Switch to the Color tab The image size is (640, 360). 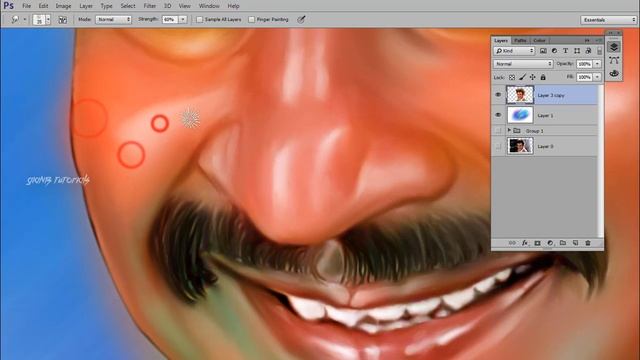coord(539,40)
